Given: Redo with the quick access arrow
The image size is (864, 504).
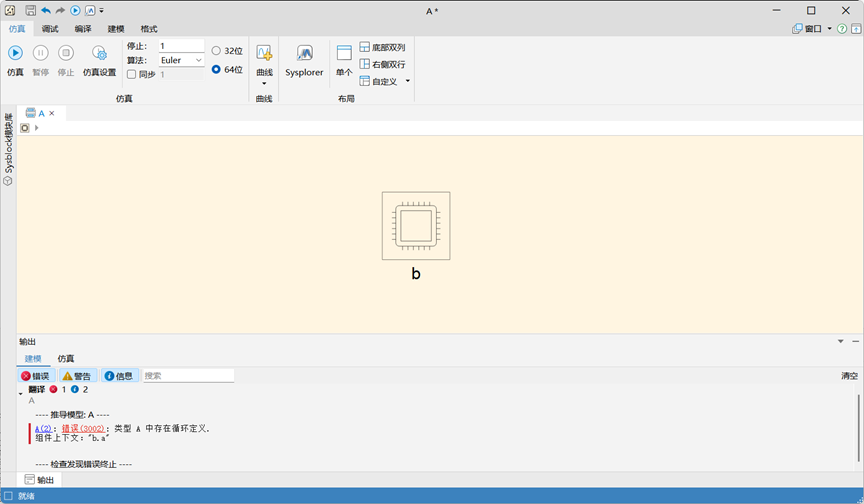Looking at the screenshot, I should [60, 10].
